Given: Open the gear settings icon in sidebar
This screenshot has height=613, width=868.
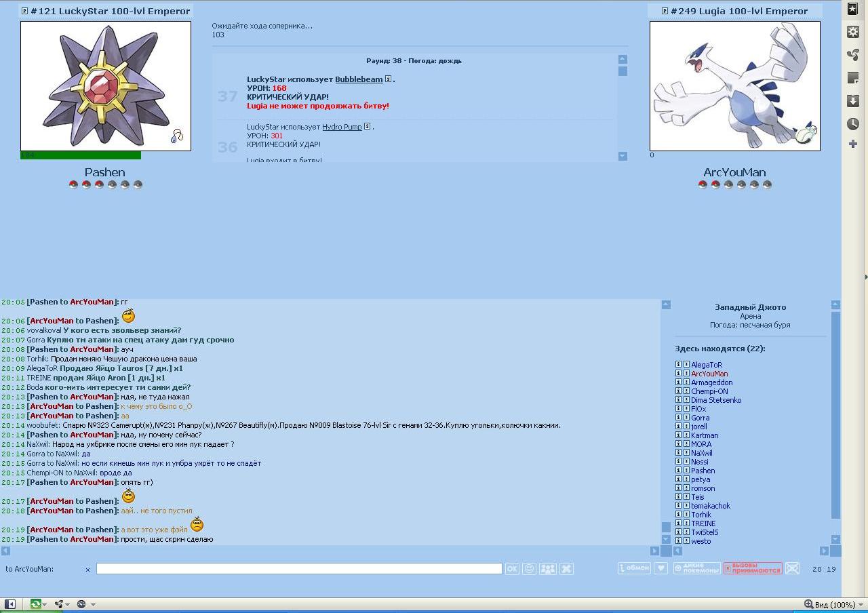Looking at the screenshot, I should coord(853,32).
